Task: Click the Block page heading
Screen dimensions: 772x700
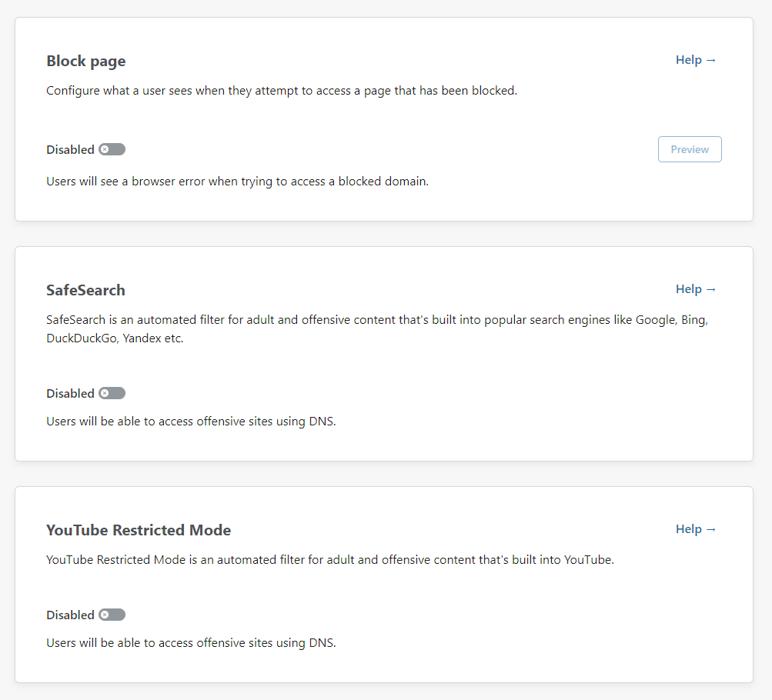Action: point(85,61)
